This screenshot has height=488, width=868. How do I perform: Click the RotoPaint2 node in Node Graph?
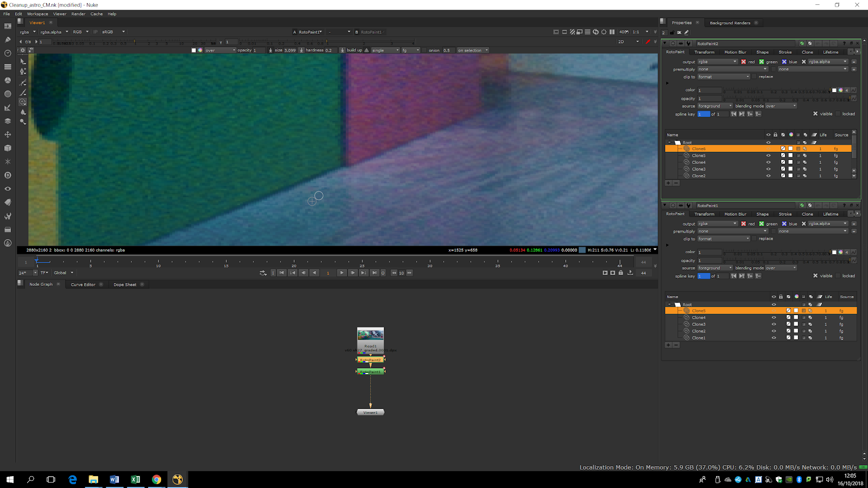pyautogui.click(x=371, y=359)
